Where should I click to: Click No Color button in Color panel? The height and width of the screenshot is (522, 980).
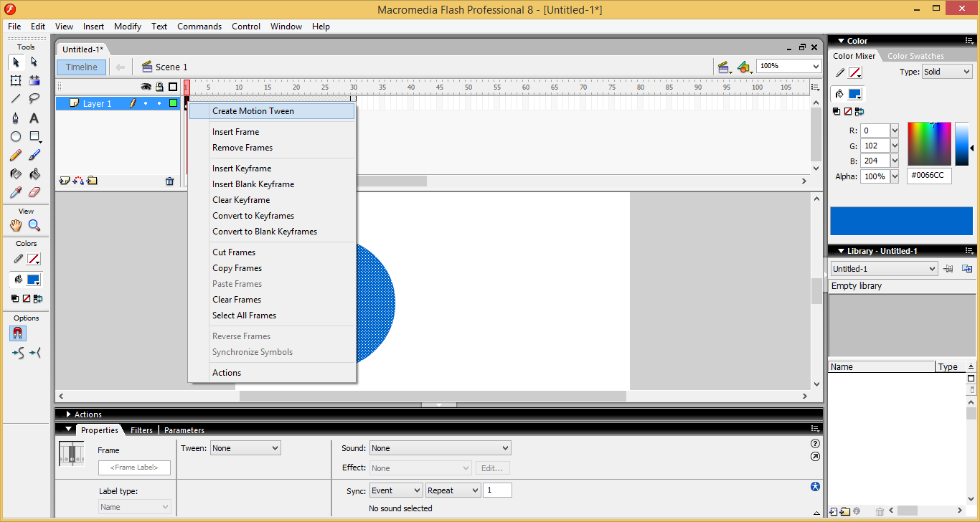[848, 112]
